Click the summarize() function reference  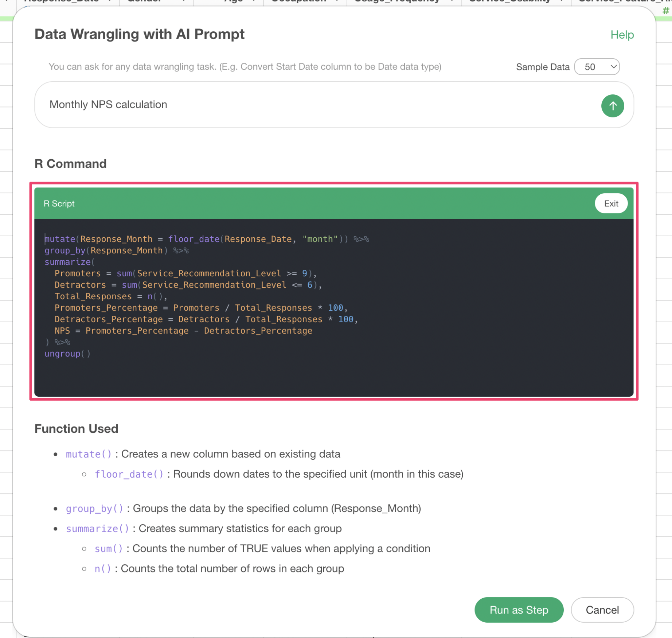[97, 529]
